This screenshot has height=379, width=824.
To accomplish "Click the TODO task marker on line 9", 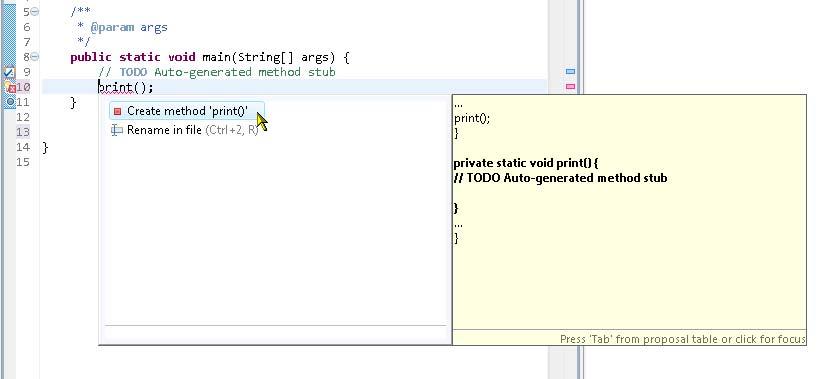I will pyautogui.click(x=9, y=72).
